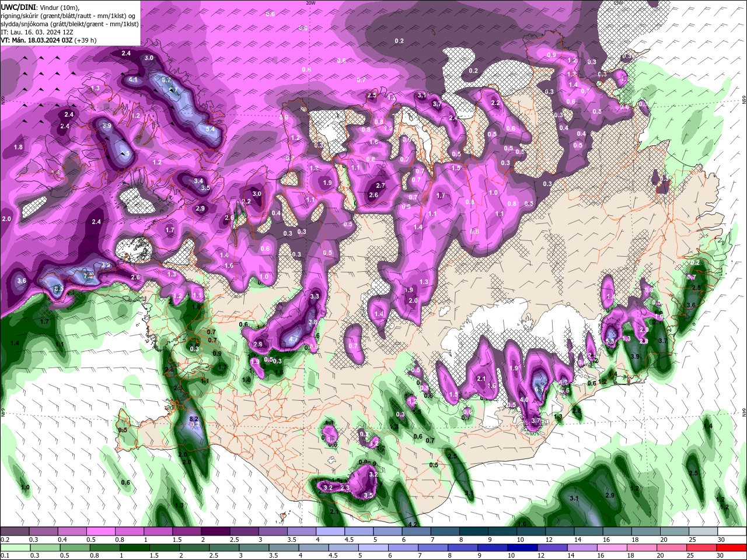
Task: Click the 4.0 snowfall value near the glacier
Action: point(524,400)
